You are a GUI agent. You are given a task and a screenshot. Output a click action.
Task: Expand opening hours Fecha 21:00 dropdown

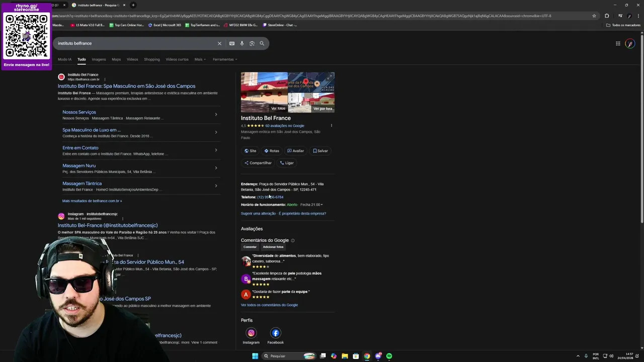[311, 205]
